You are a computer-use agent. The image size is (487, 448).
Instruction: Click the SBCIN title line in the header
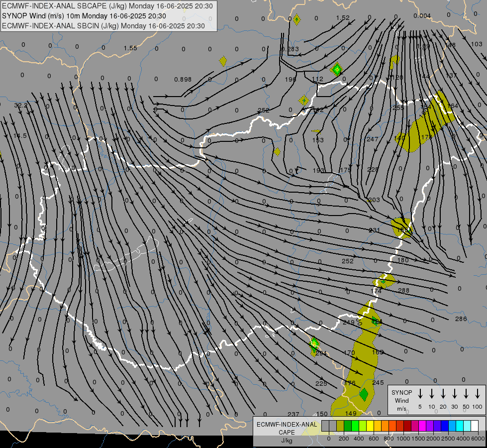click(103, 26)
